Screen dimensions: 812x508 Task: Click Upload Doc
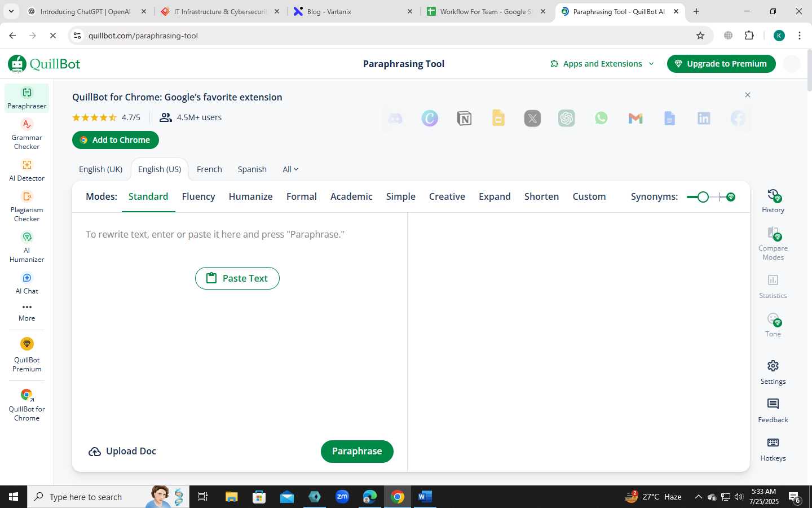click(122, 452)
